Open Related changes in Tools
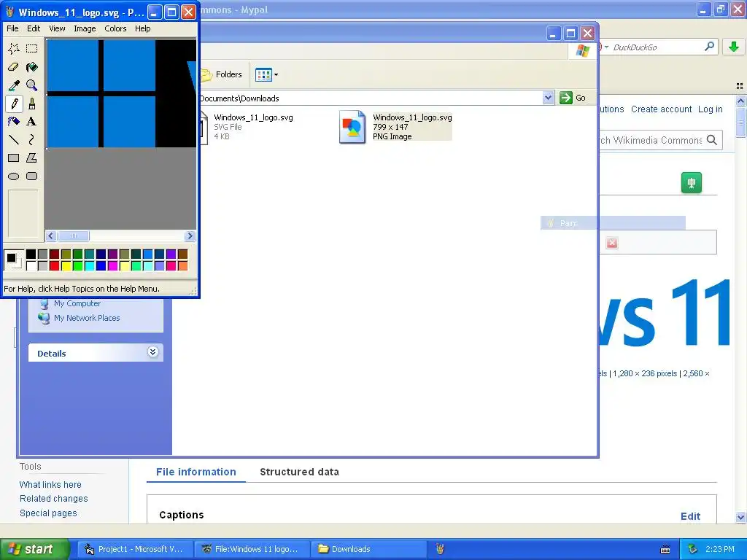 point(54,499)
